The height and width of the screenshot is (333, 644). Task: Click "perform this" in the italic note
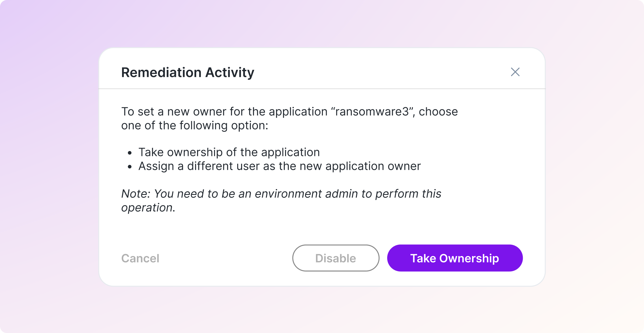click(408, 194)
